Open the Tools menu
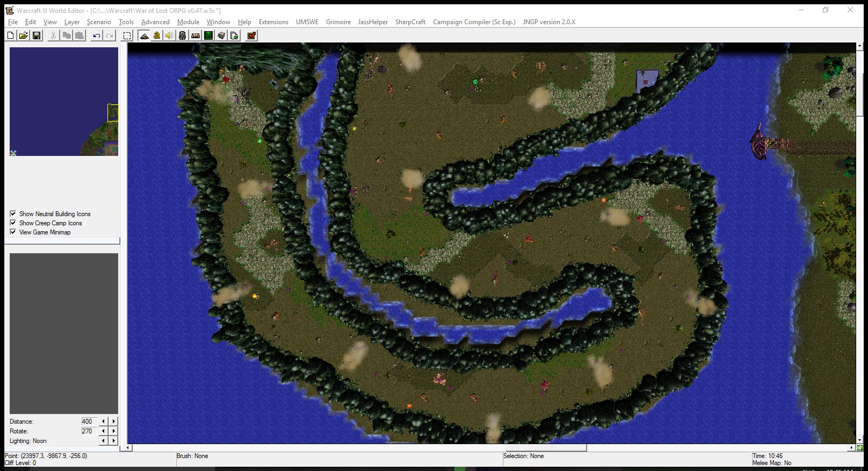The height and width of the screenshot is (471, 868). [x=126, y=22]
